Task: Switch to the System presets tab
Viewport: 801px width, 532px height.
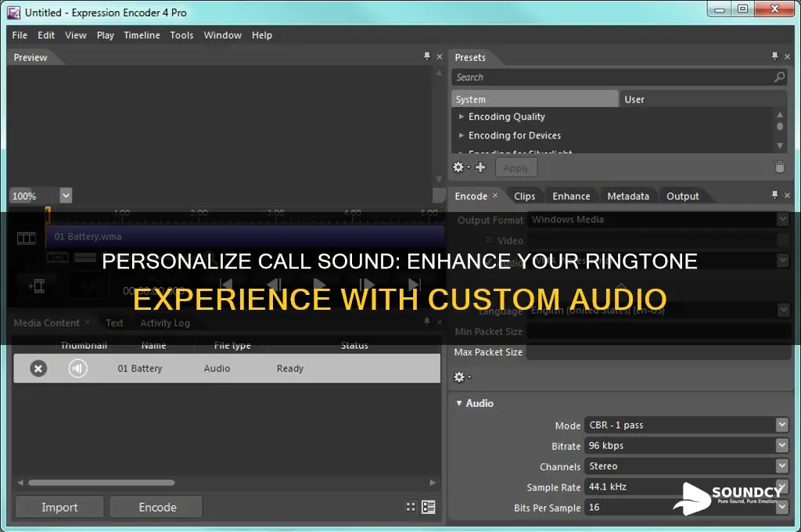Action: pos(535,99)
